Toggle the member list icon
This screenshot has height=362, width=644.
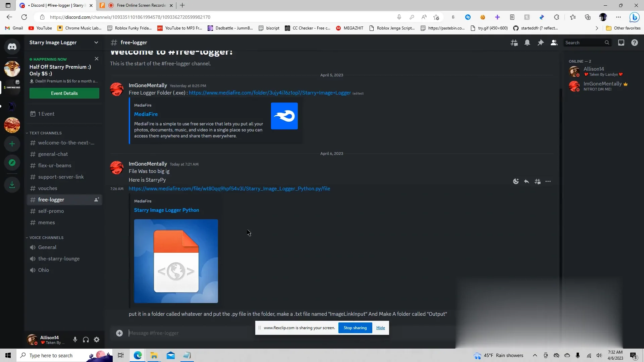point(554,43)
